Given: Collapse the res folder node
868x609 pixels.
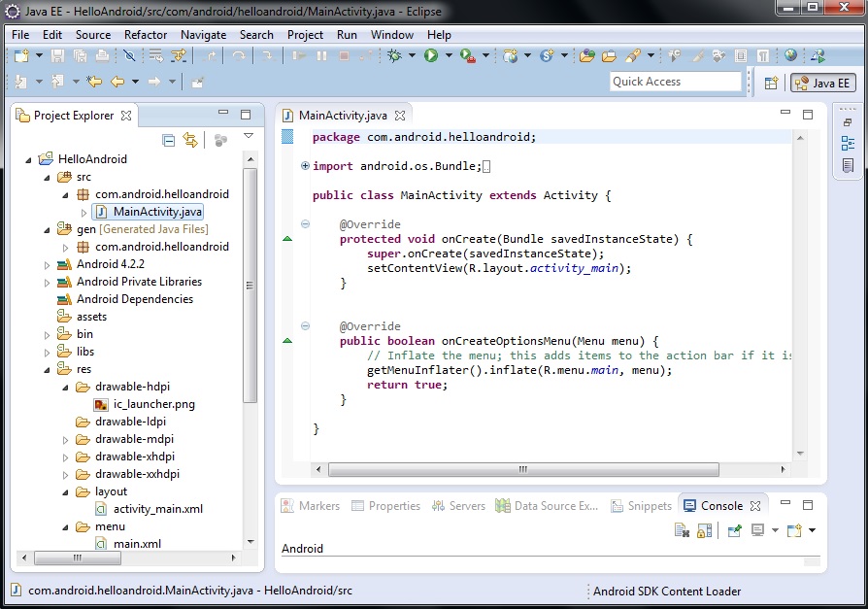Looking at the screenshot, I should [47, 370].
